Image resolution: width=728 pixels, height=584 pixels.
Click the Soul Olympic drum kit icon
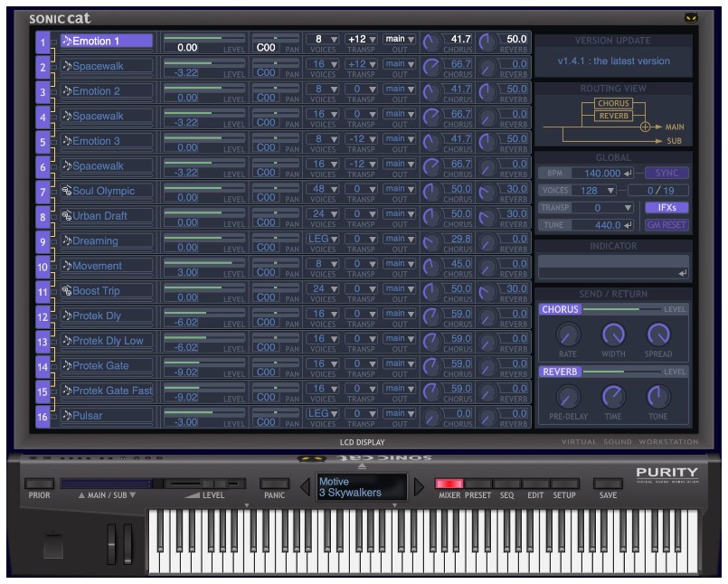pos(67,191)
